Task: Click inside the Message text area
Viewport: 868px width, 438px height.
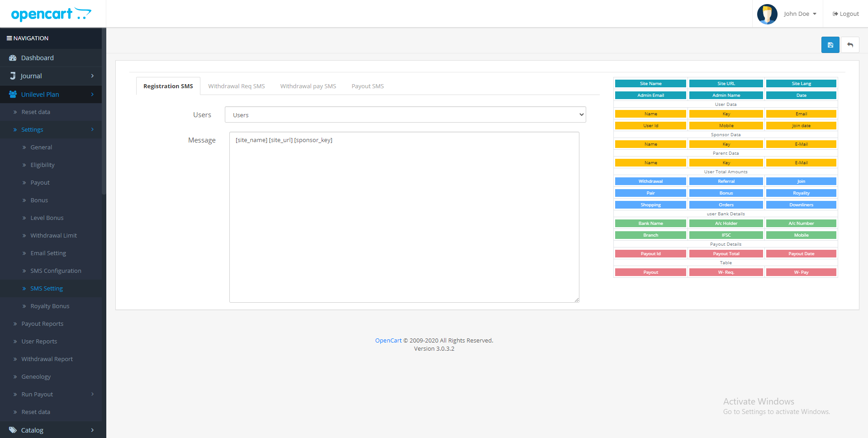Action: click(404, 217)
